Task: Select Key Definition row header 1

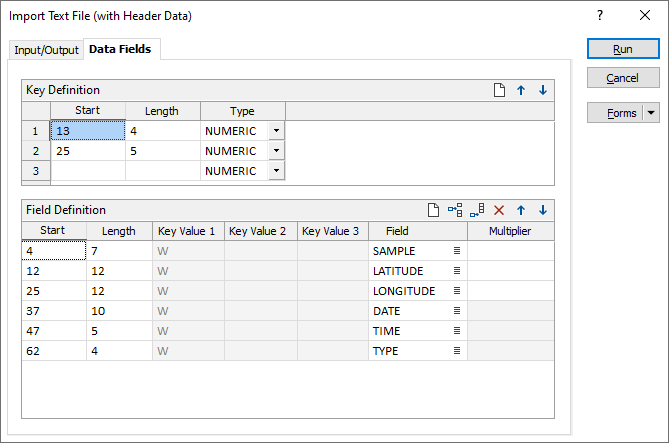Action: (x=36, y=131)
